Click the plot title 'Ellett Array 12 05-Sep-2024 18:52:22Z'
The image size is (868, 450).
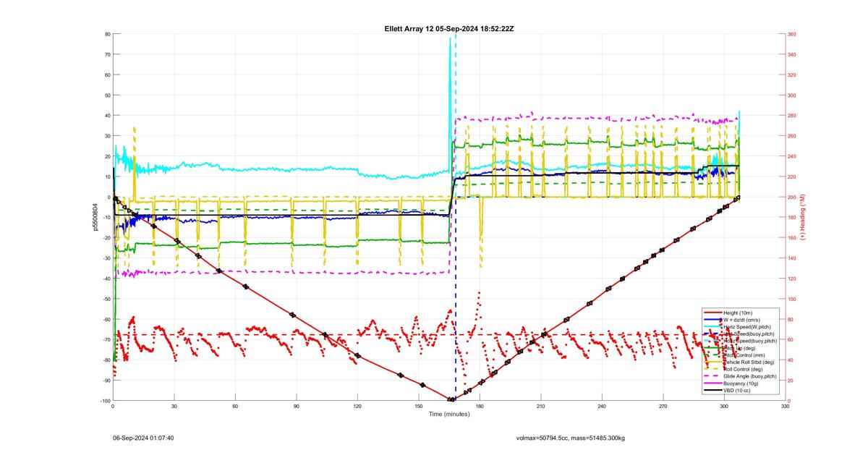tap(449, 28)
